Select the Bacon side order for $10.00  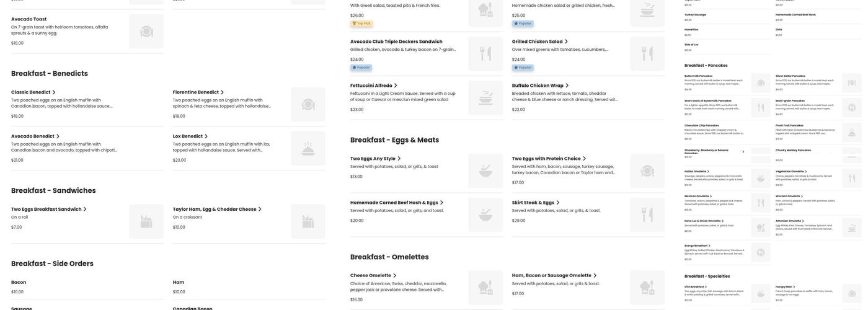point(19,283)
